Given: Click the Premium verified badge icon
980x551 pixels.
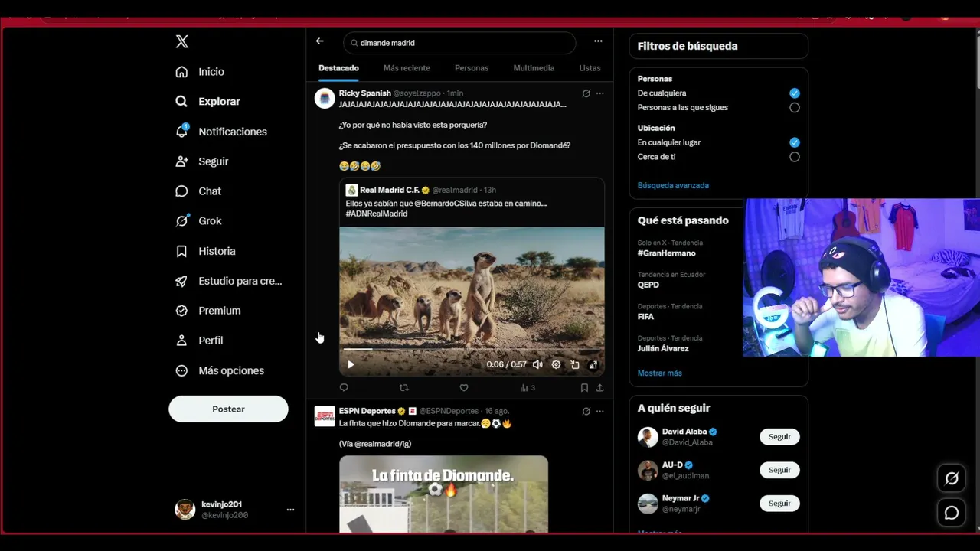Looking at the screenshot, I should [x=181, y=311].
